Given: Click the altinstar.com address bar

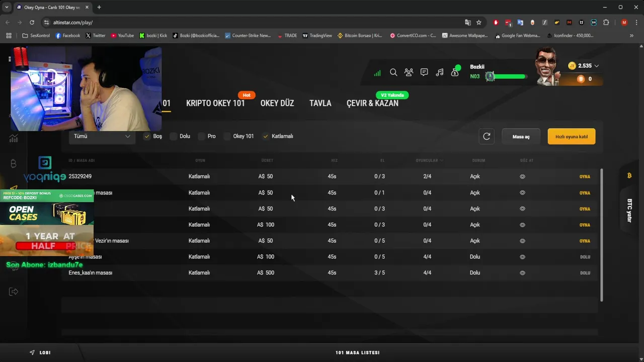Looking at the screenshot, I should 252,23.
